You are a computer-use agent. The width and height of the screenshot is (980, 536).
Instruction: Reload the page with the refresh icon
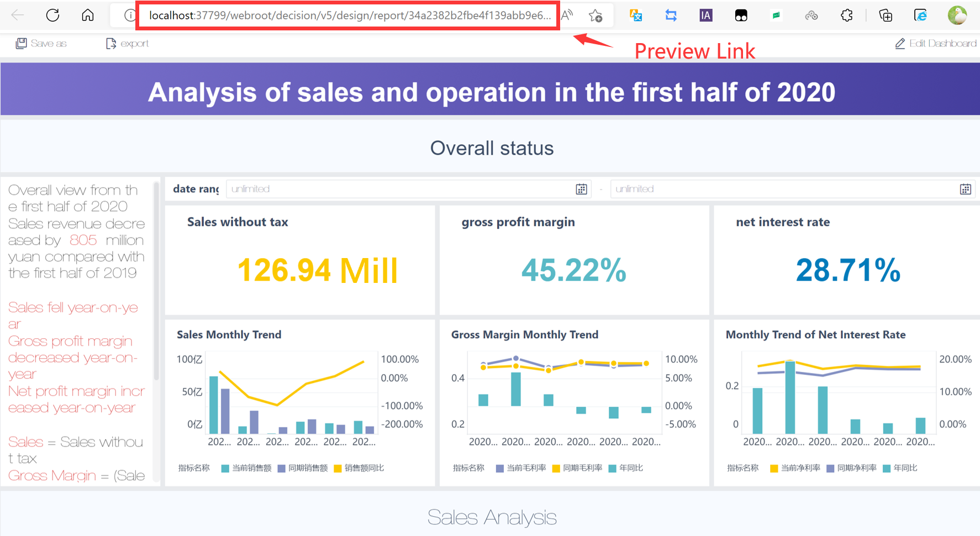click(52, 15)
